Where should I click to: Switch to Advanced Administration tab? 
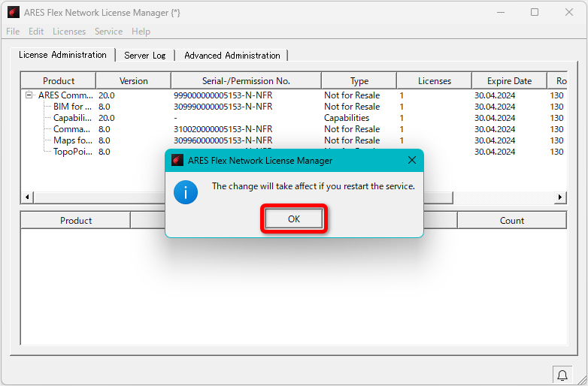[232, 56]
